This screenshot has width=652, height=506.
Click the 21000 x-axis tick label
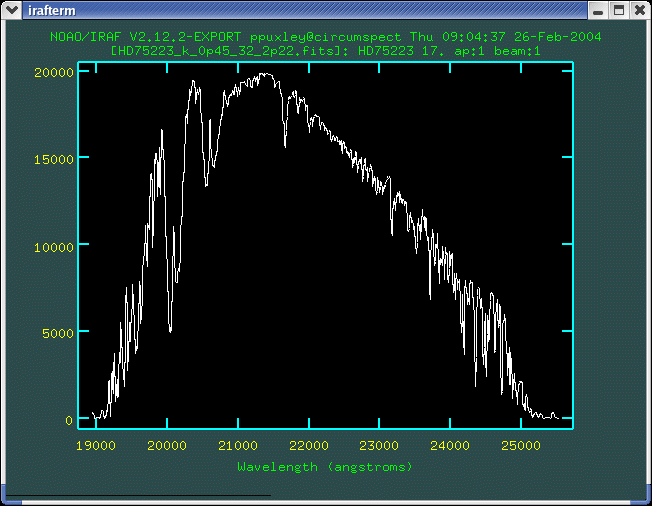[x=238, y=446]
